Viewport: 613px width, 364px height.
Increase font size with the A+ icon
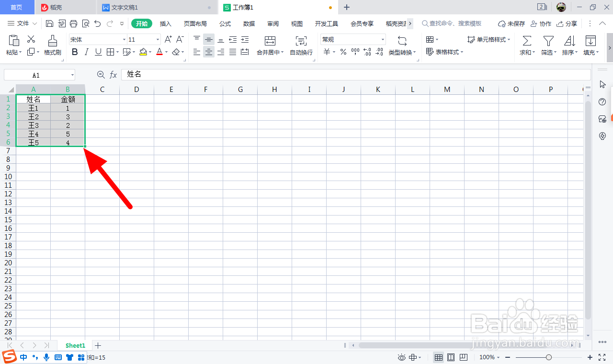168,39
